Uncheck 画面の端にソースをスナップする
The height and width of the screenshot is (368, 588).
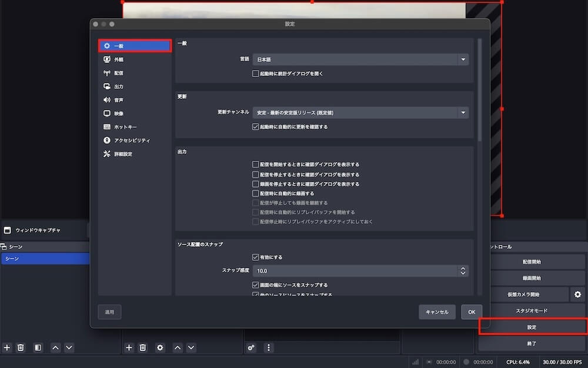[255, 285]
